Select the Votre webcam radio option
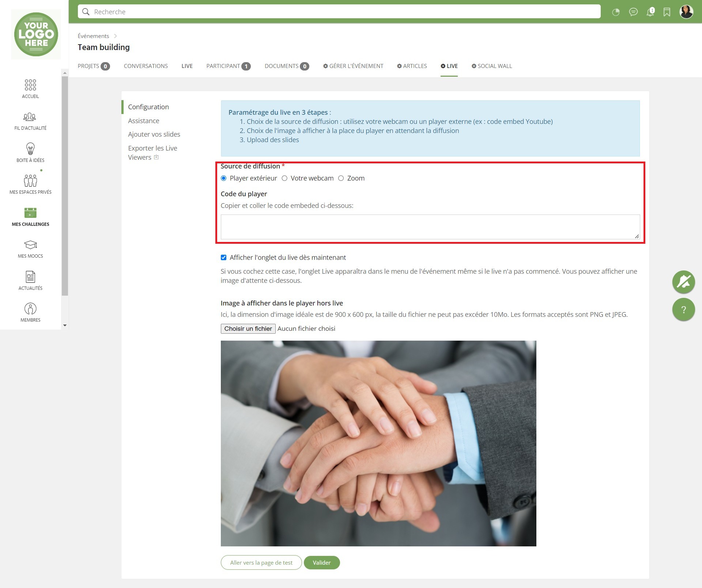Viewport: 702px width, 588px height. tap(284, 178)
